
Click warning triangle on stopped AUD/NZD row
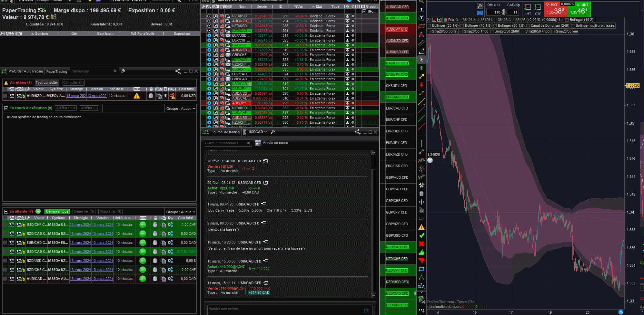click(x=137, y=96)
